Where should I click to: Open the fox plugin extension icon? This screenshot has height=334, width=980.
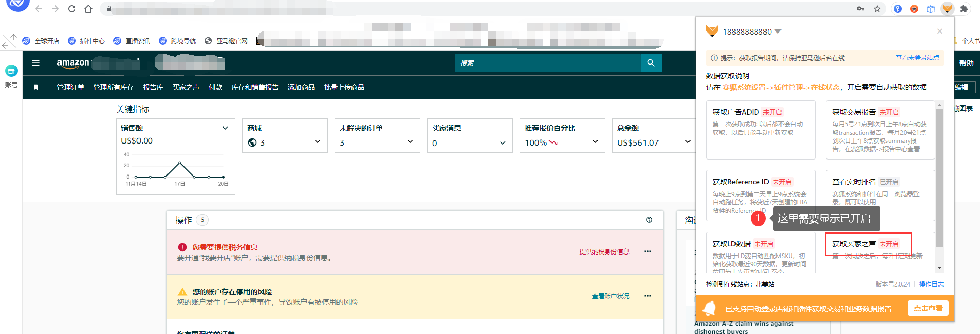coord(947,9)
